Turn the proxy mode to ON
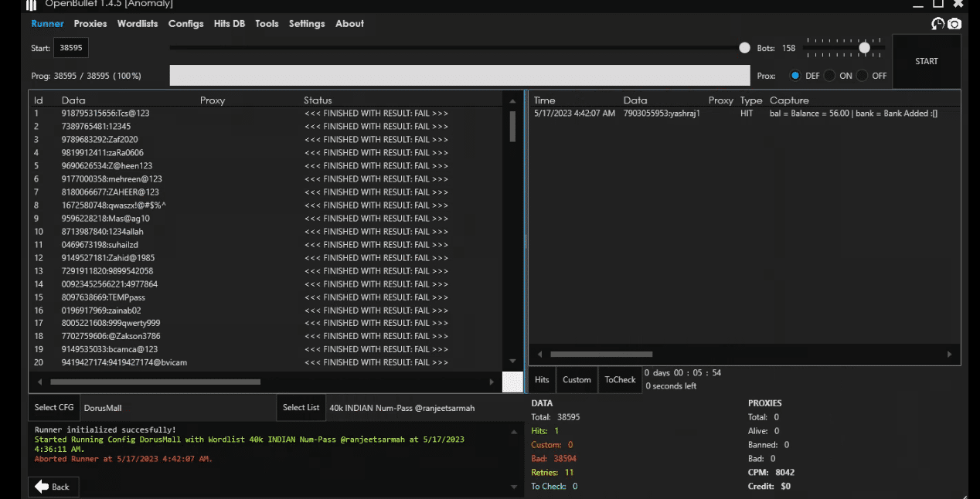 point(829,76)
